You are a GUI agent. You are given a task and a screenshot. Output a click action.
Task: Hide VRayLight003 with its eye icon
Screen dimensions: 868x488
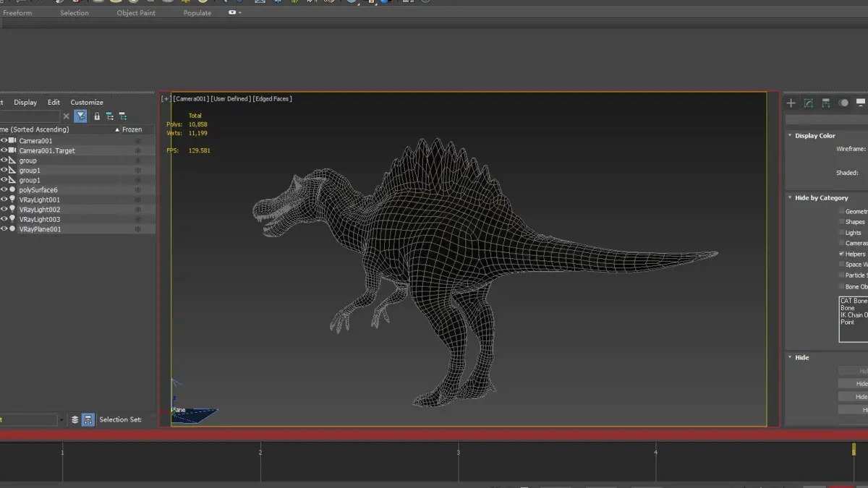click(x=4, y=219)
